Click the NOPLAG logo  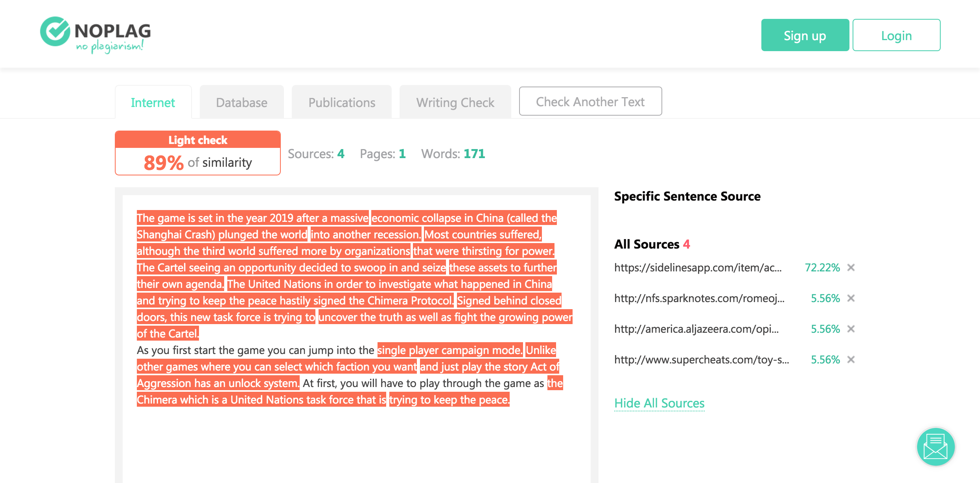96,35
